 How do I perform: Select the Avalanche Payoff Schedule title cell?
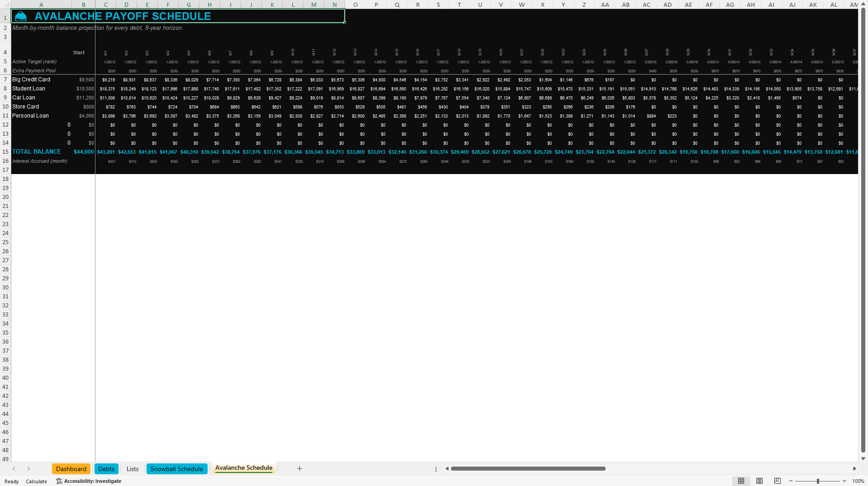point(178,16)
